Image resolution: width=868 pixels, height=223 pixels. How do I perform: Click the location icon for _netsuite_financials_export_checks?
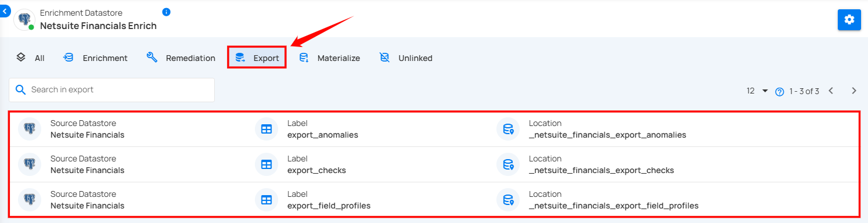[508, 164]
